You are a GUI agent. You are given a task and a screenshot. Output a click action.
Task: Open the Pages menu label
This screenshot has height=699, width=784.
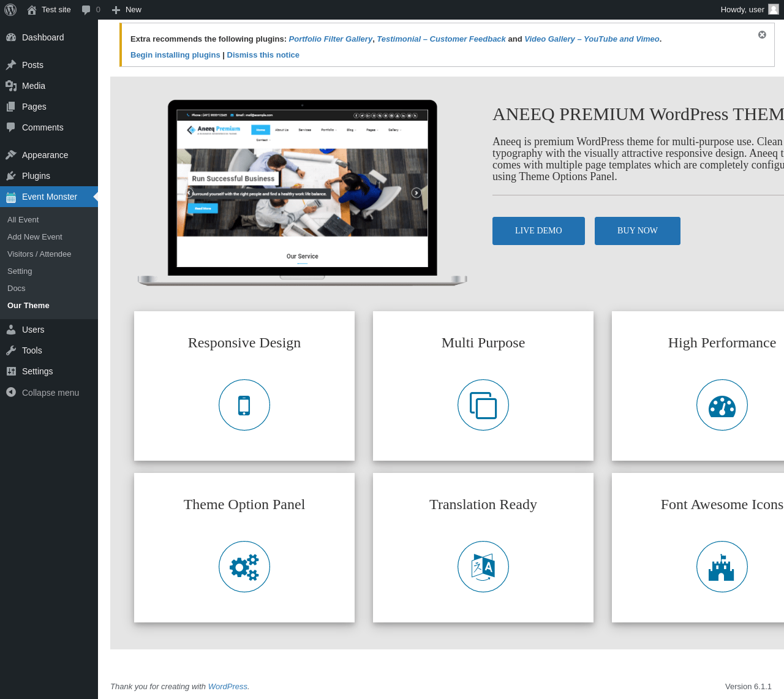click(x=34, y=107)
